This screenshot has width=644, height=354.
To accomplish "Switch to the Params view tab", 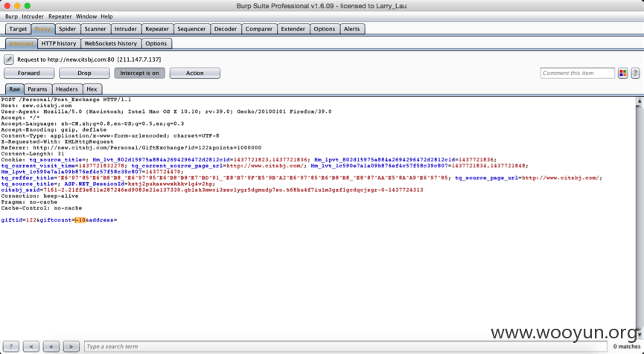I will coord(37,89).
